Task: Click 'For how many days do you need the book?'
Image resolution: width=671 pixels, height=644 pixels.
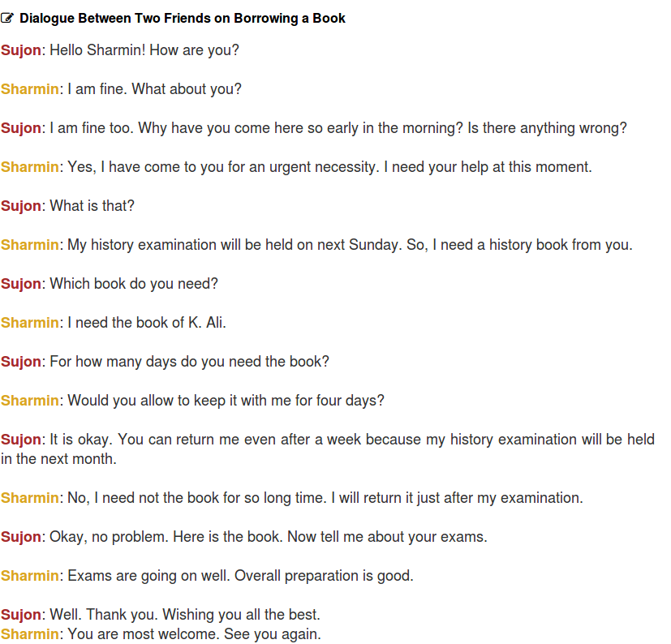Action: point(189,362)
